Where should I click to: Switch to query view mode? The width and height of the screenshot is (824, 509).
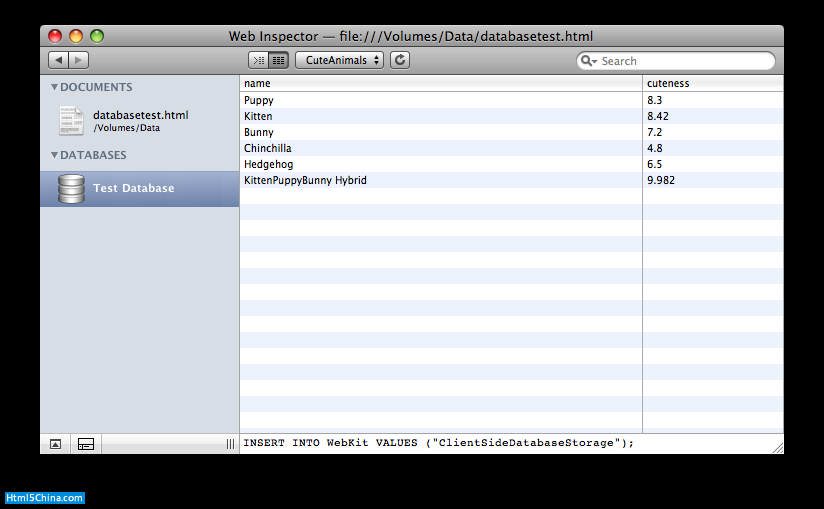pyautogui.click(x=258, y=61)
